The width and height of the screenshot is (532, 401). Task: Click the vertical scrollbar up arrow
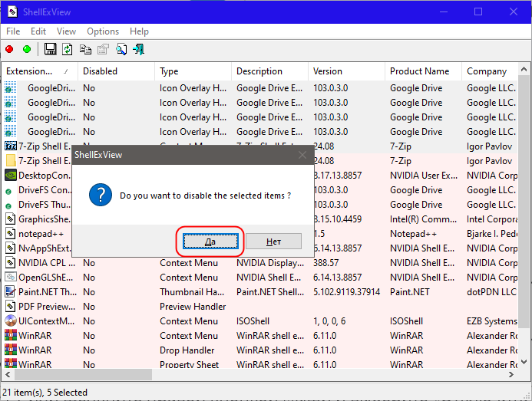(524, 70)
